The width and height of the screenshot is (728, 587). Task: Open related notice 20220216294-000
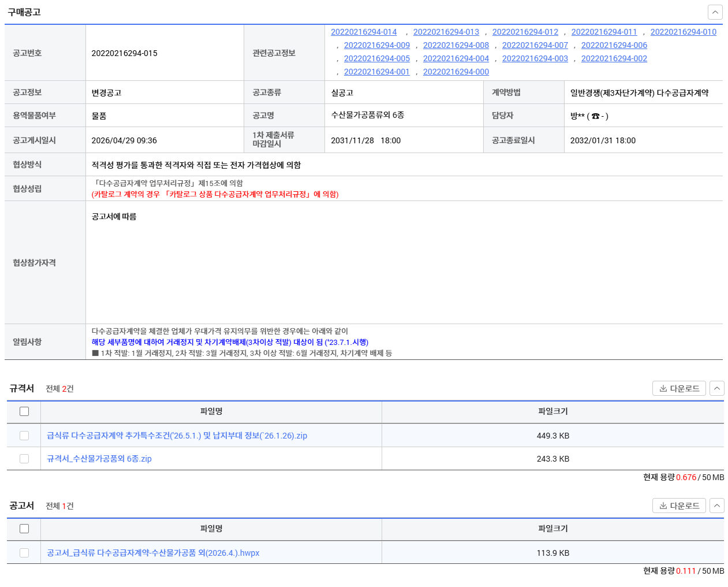[x=456, y=72]
